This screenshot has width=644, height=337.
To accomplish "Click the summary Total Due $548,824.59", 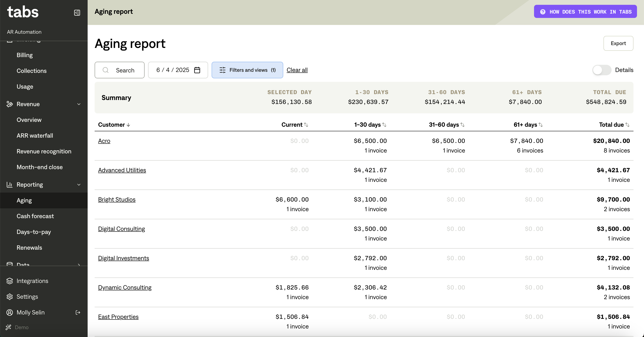I will point(606,102).
